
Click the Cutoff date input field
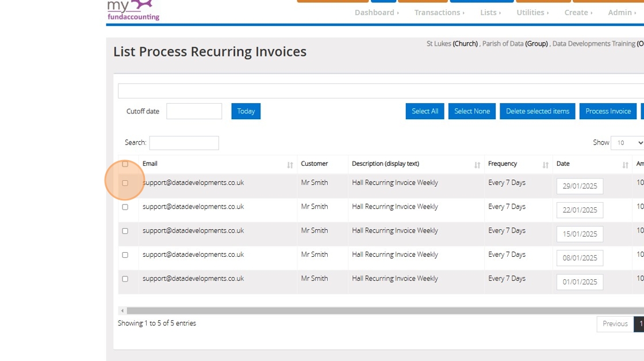tap(194, 111)
